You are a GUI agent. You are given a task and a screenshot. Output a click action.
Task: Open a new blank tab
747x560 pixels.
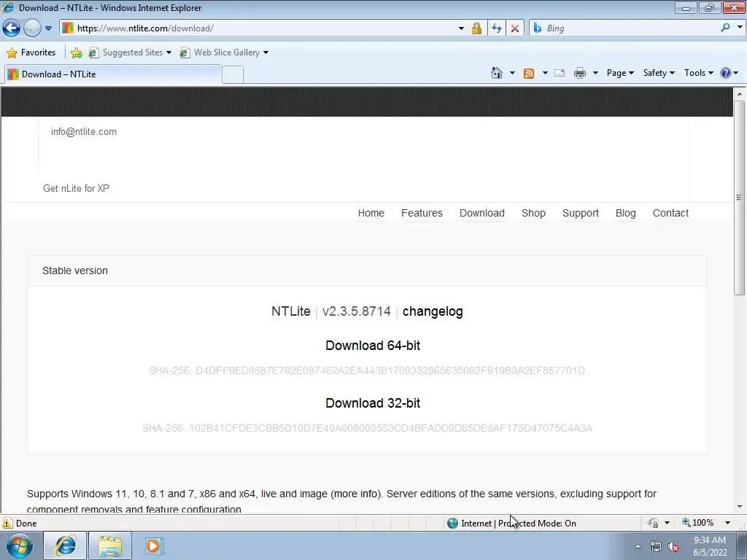[x=233, y=75]
